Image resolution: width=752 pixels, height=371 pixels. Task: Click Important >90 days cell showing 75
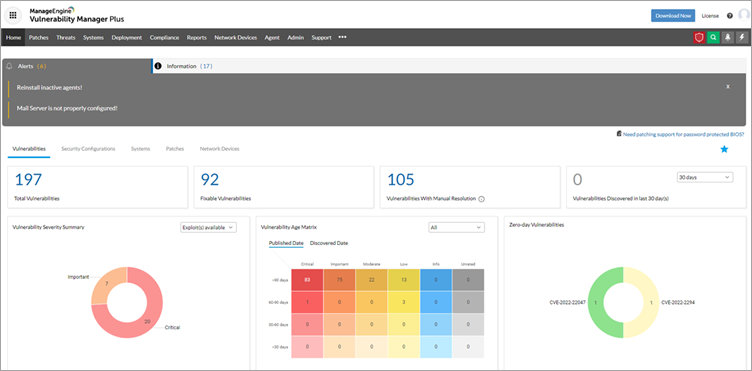tap(340, 280)
